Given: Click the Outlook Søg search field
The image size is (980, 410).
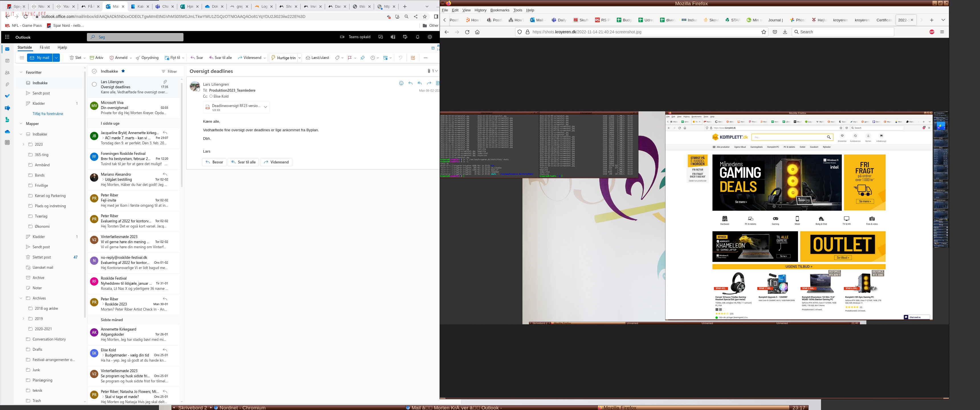Looking at the screenshot, I should 135,37.
